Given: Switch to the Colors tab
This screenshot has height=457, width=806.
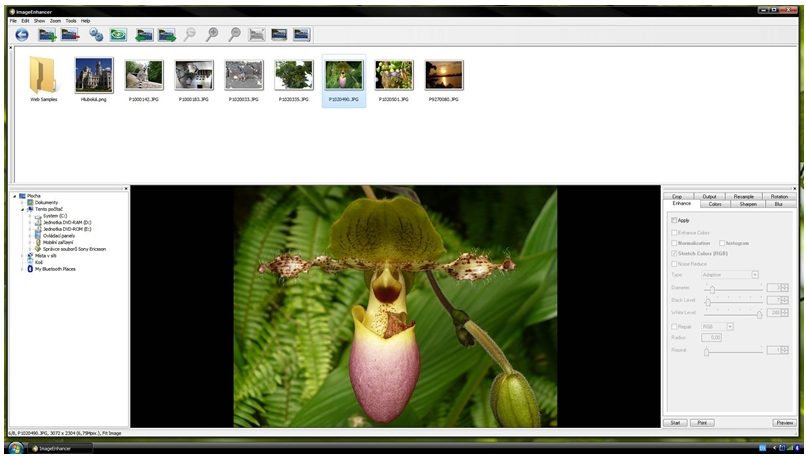Looking at the screenshot, I should [x=715, y=204].
